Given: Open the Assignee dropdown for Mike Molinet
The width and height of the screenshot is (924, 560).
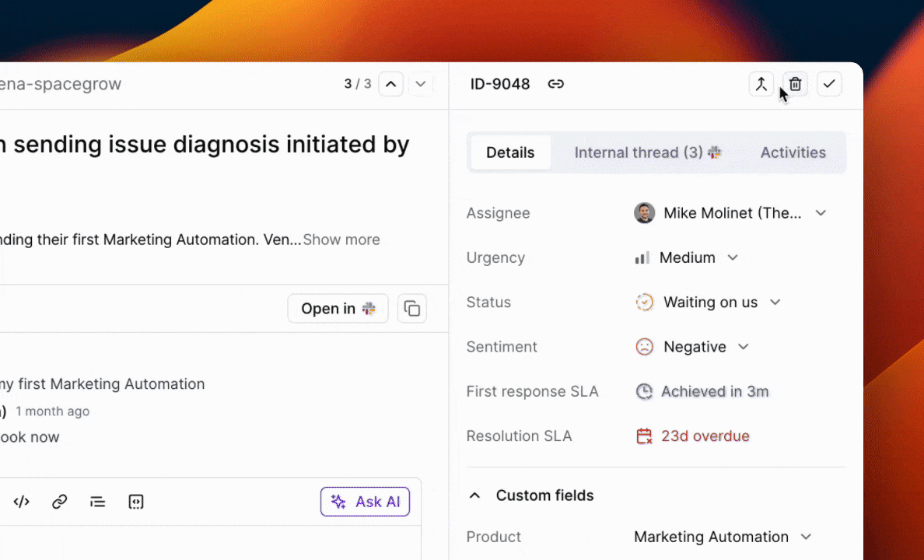Looking at the screenshot, I should 820,213.
